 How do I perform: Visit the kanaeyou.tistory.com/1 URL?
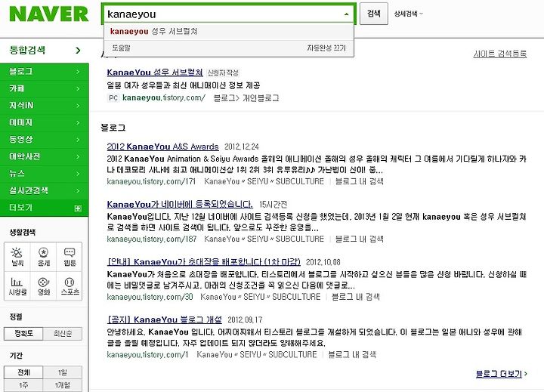148,354
